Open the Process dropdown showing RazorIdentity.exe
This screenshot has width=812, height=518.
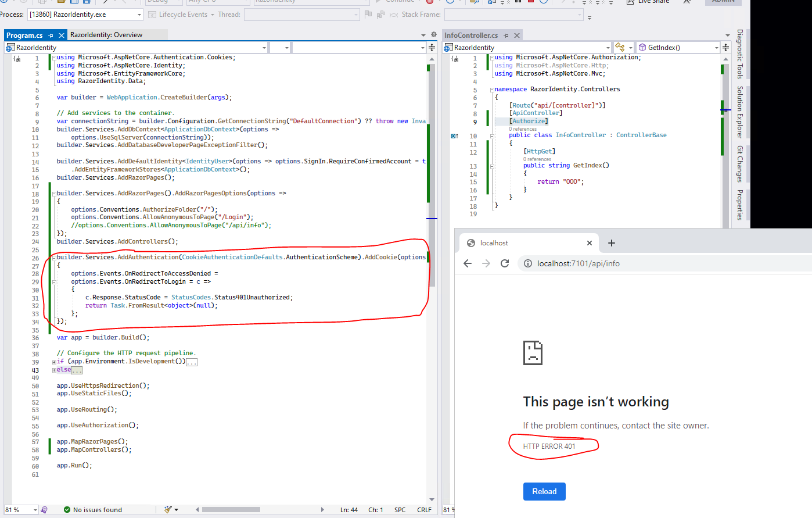(x=85, y=15)
